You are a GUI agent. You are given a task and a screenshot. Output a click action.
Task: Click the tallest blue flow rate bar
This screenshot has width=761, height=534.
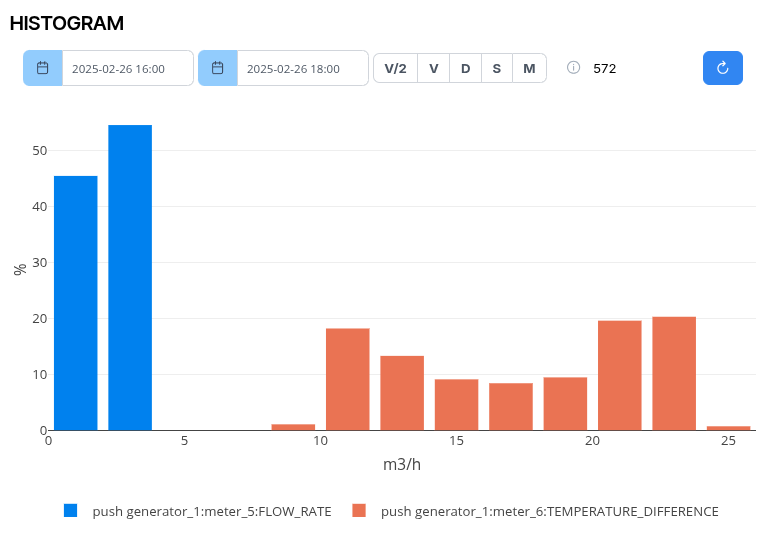(x=130, y=278)
